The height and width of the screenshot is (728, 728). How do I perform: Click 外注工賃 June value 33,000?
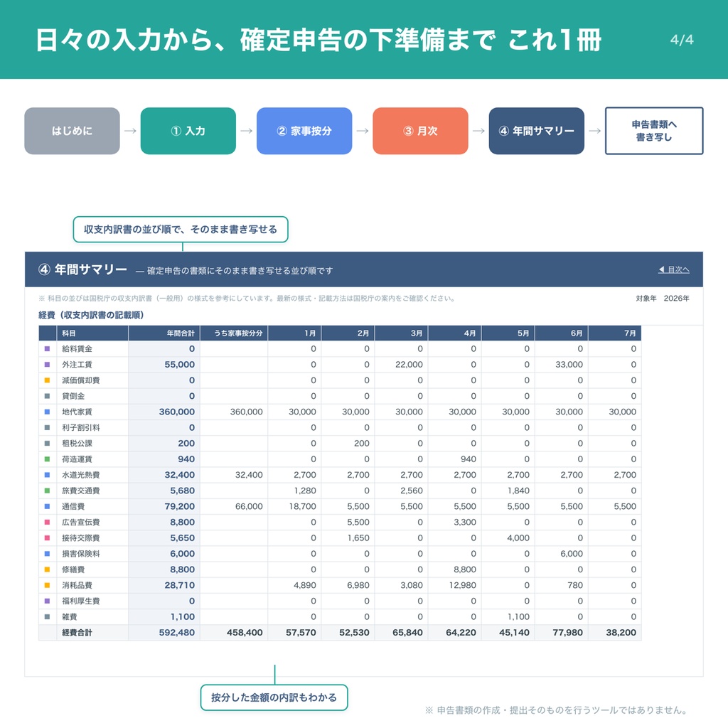pyautogui.click(x=569, y=365)
